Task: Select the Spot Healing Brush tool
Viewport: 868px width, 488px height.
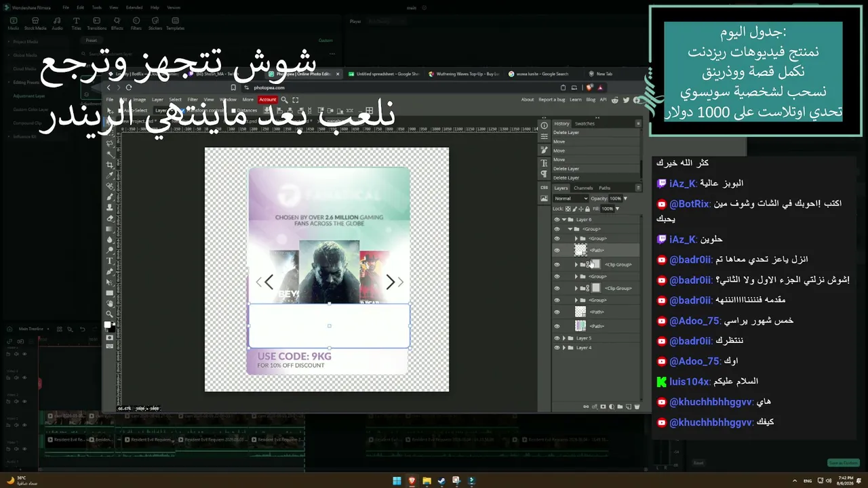Action: pos(110,186)
